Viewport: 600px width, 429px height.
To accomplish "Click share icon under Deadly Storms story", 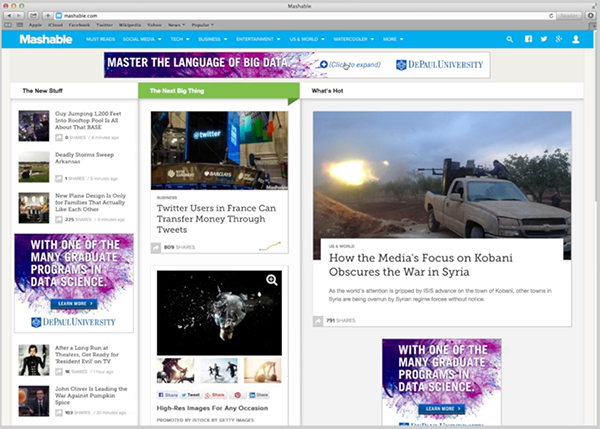I will coord(59,179).
